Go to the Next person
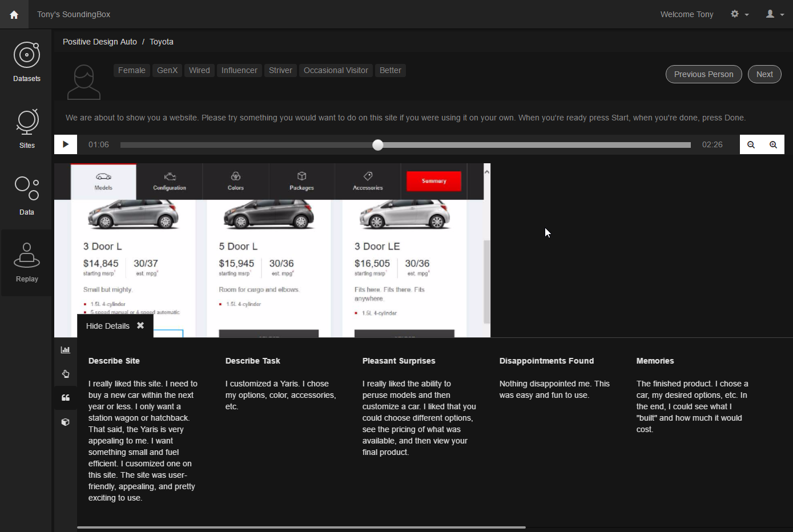The width and height of the screenshot is (793, 532). pyautogui.click(x=764, y=74)
